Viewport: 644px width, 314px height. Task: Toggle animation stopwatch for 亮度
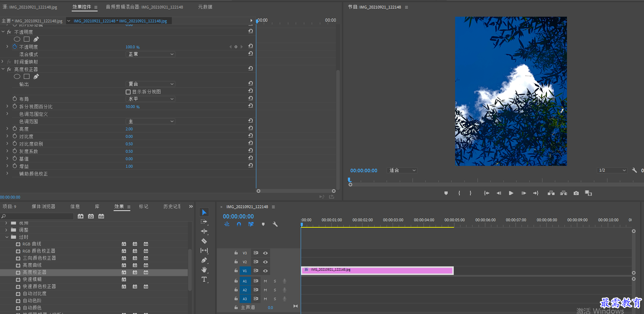[x=15, y=129]
